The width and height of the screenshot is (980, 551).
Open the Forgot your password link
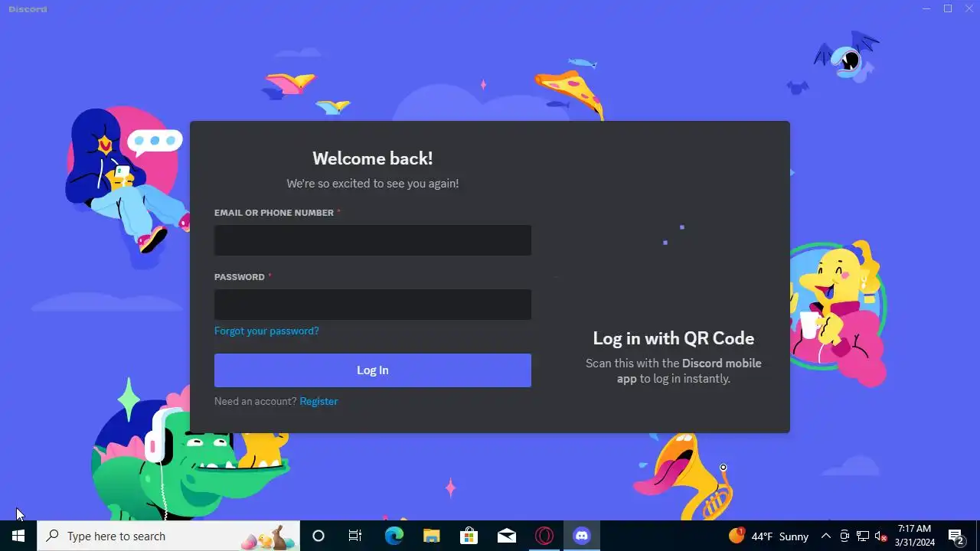pyautogui.click(x=266, y=331)
